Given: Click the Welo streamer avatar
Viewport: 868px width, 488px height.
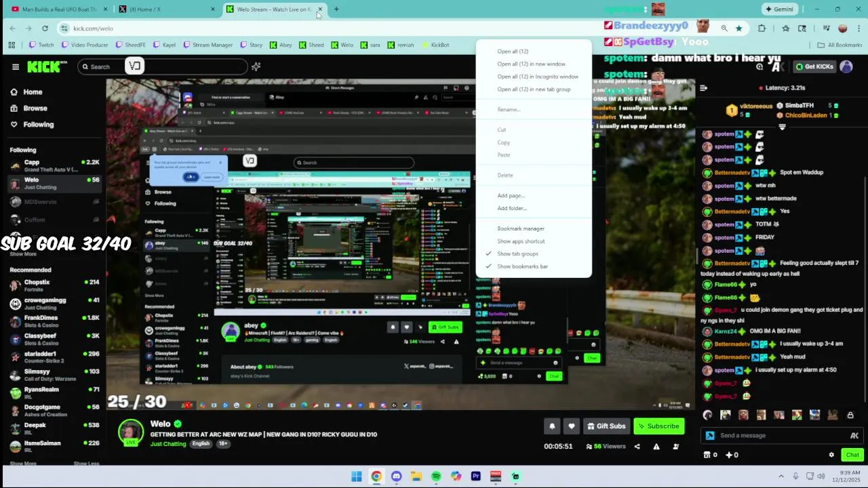Looking at the screenshot, I should tap(131, 432).
